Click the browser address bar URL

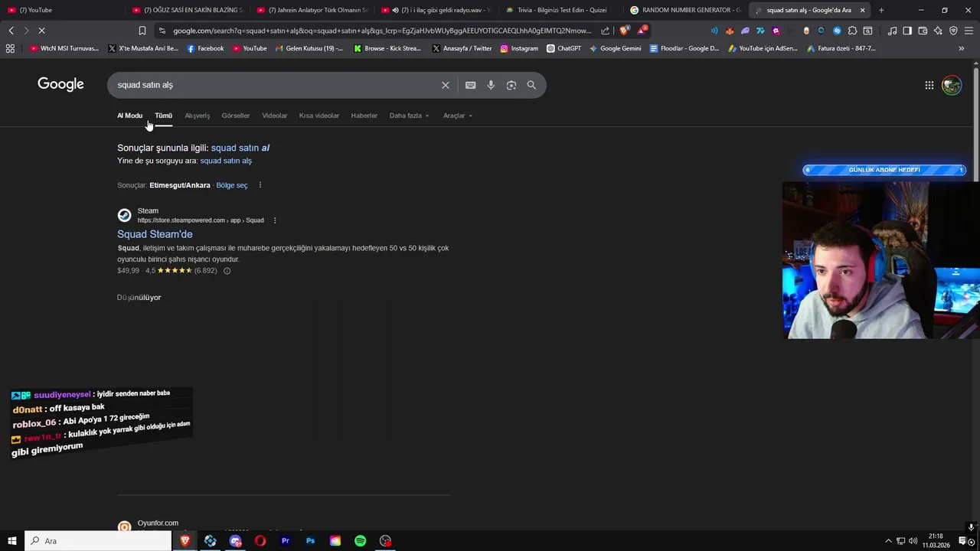click(382, 31)
